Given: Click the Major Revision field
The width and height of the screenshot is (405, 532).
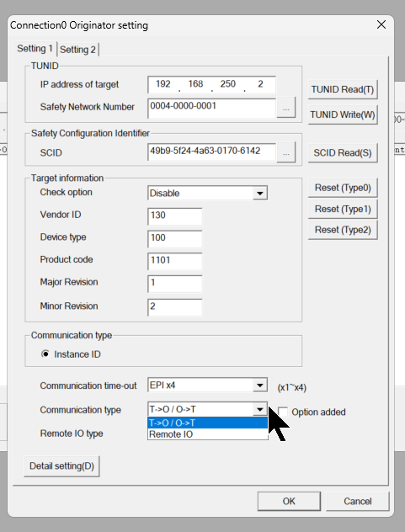Looking at the screenshot, I should [x=175, y=284].
